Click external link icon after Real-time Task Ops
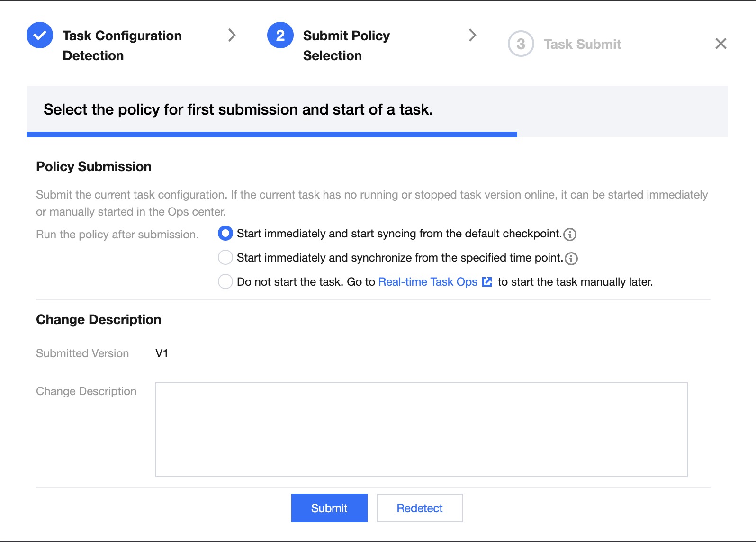Image resolution: width=756 pixels, height=542 pixels. (x=487, y=282)
